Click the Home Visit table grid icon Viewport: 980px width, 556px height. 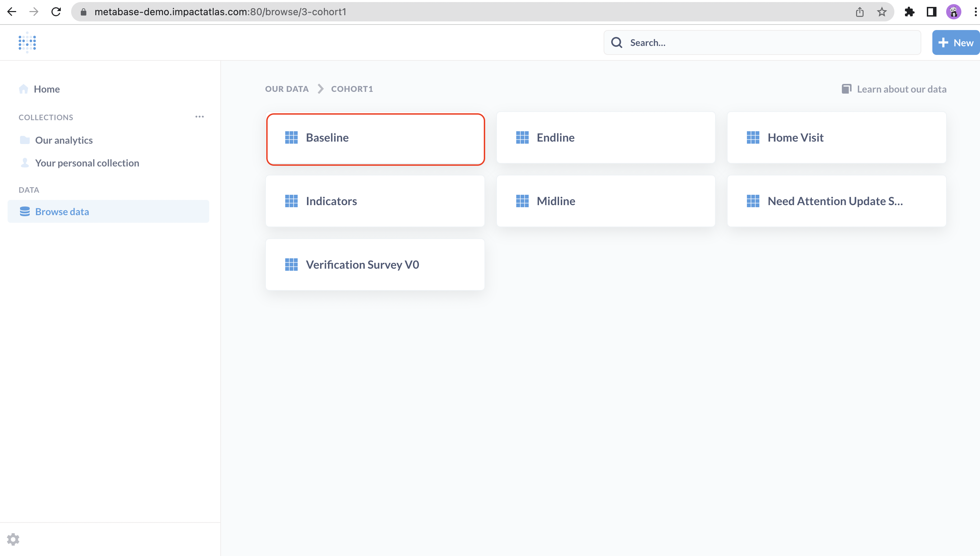752,137
